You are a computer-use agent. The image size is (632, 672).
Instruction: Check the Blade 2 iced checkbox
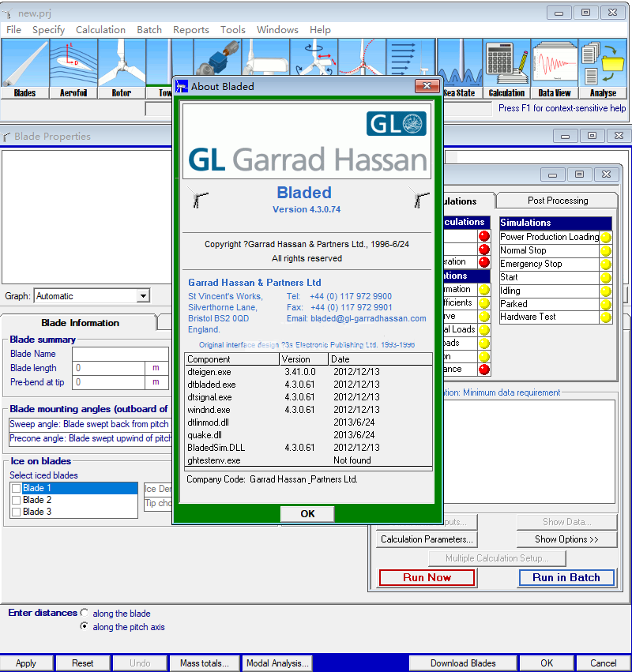[x=16, y=500]
